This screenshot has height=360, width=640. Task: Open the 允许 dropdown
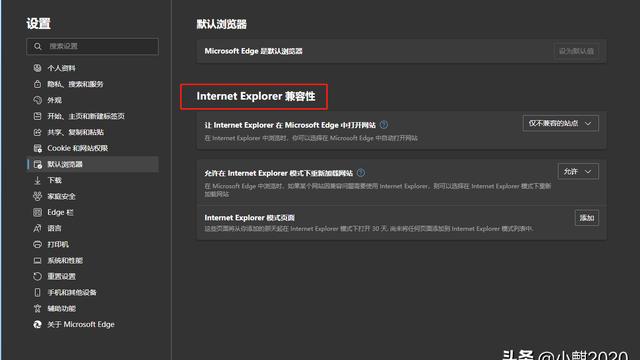pos(578,171)
